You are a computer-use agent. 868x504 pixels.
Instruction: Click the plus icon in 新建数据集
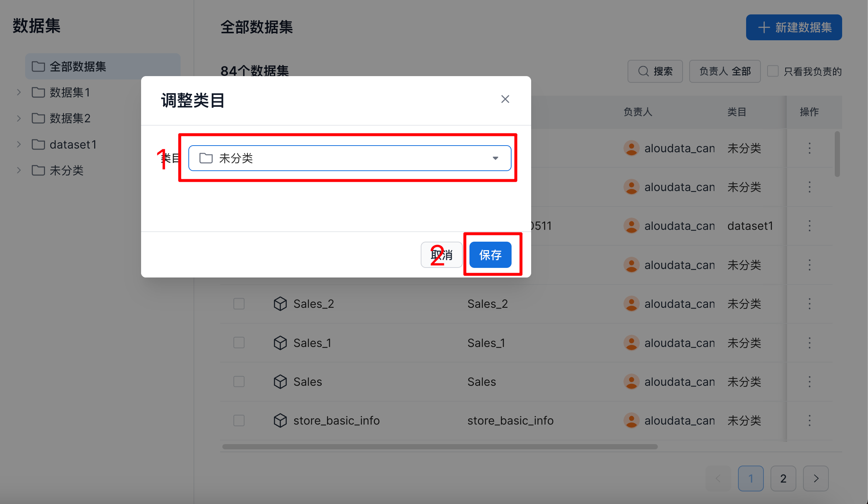763,27
